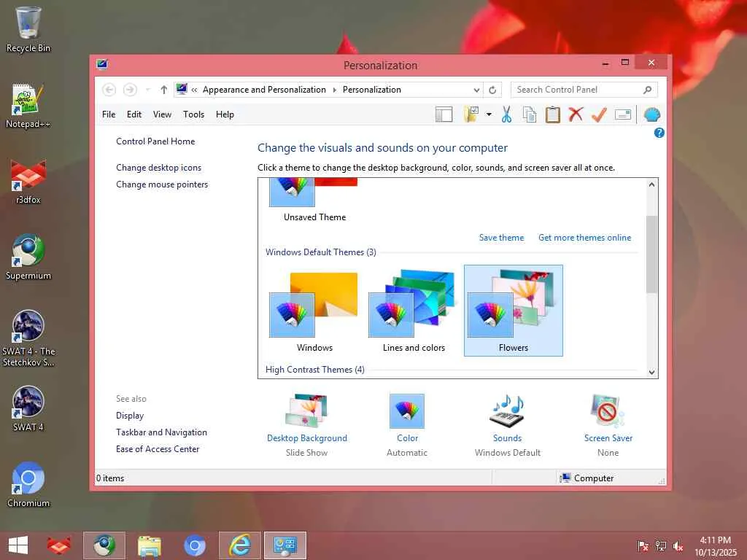The image size is (747, 560).
Task: Click the Computer status bar entry
Action: (587, 478)
